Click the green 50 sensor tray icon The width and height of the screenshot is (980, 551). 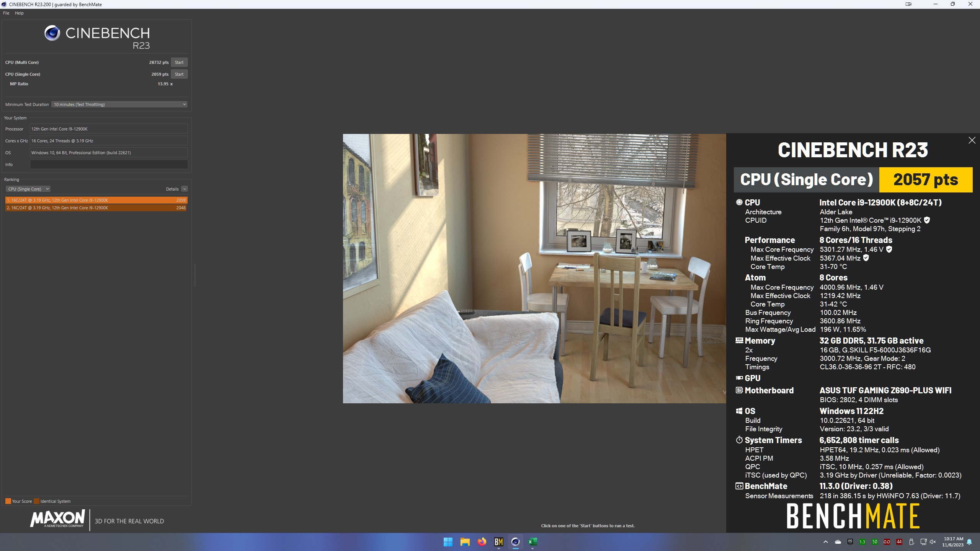click(x=874, y=542)
